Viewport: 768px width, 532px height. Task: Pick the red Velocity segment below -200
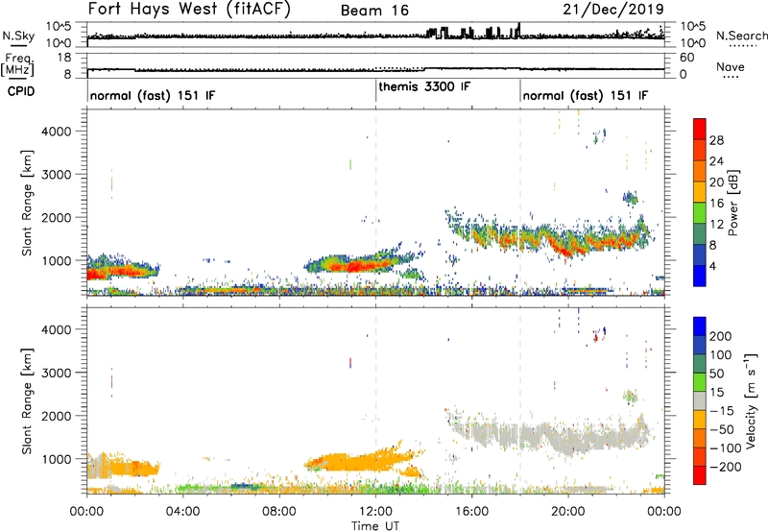click(x=700, y=475)
